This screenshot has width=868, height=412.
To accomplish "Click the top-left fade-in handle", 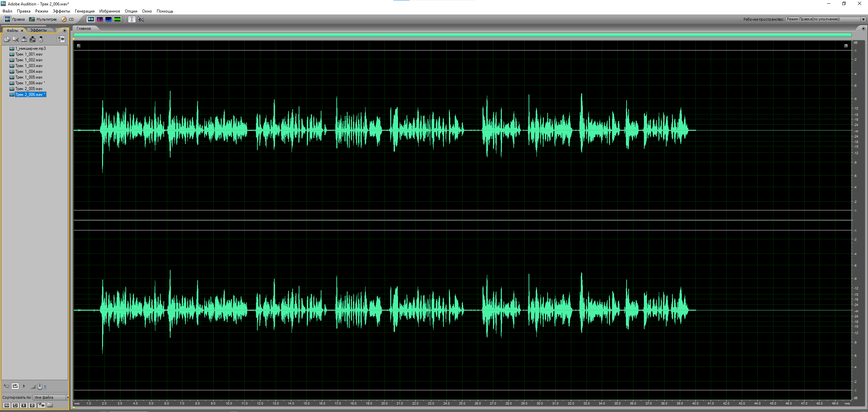I will 79,46.
